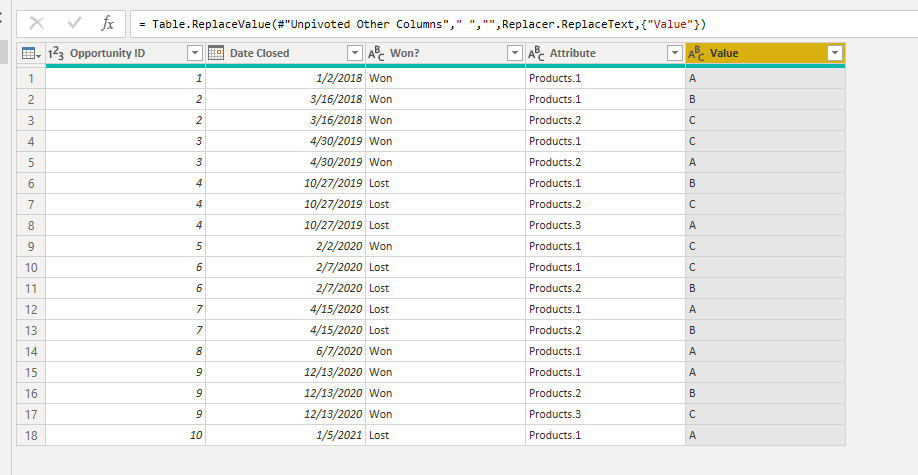
Task: Select the Won? column header
Action: [x=446, y=53]
